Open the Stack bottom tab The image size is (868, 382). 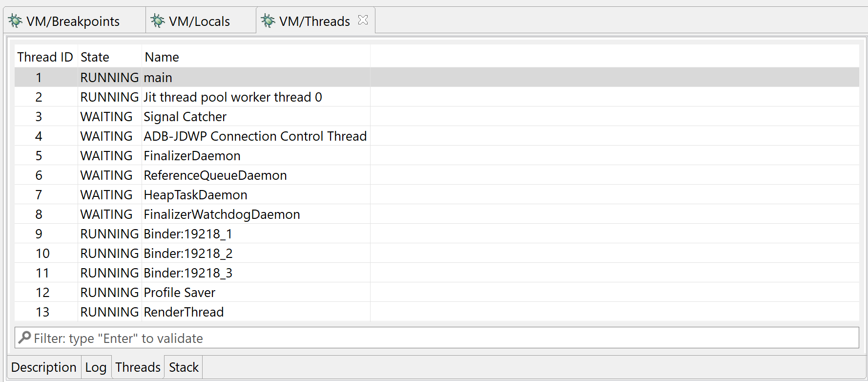(x=184, y=367)
